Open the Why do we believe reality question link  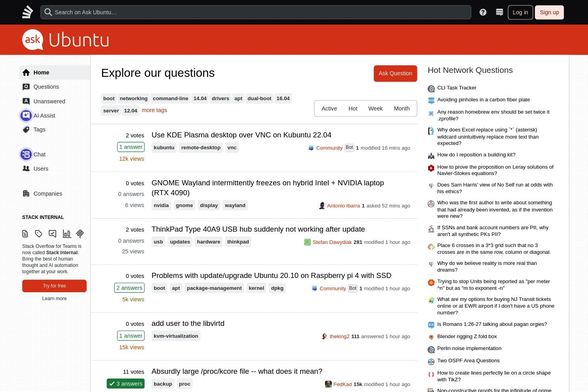487,266
